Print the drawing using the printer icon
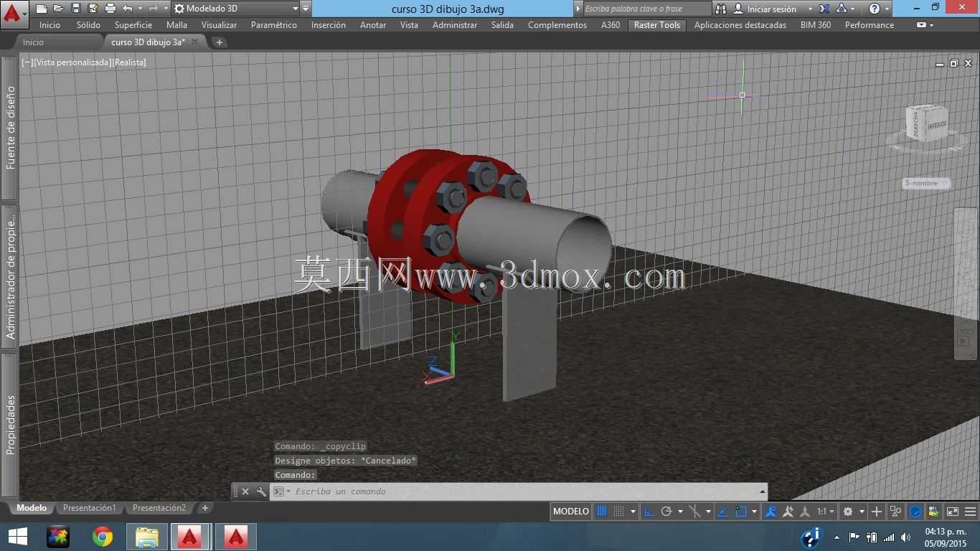This screenshot has height=551, width=980. pos(110,9)
